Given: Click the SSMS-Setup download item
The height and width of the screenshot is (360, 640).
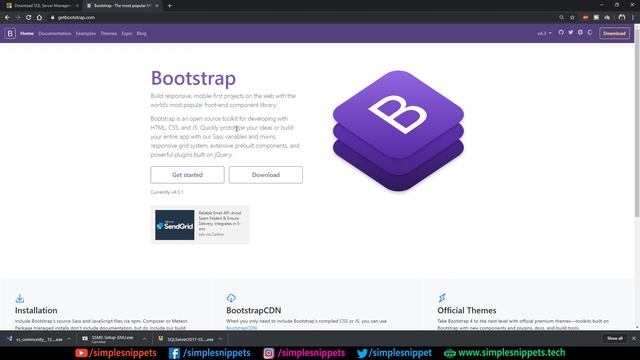Looking at the screenshot, I should click(110, 339).
